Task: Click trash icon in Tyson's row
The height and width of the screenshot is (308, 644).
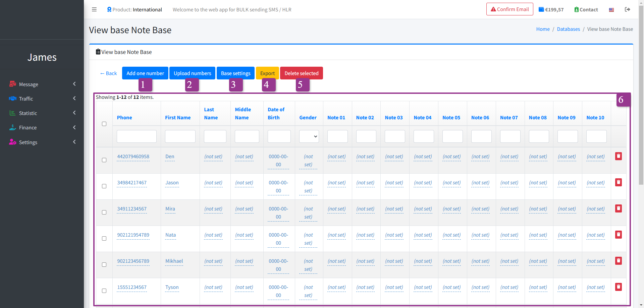Action: (619, 287)
